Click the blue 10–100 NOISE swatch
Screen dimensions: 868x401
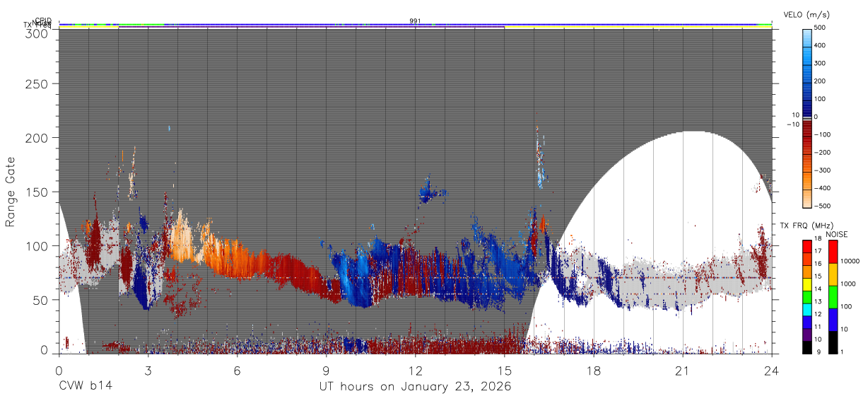click(x=833, y=319)
